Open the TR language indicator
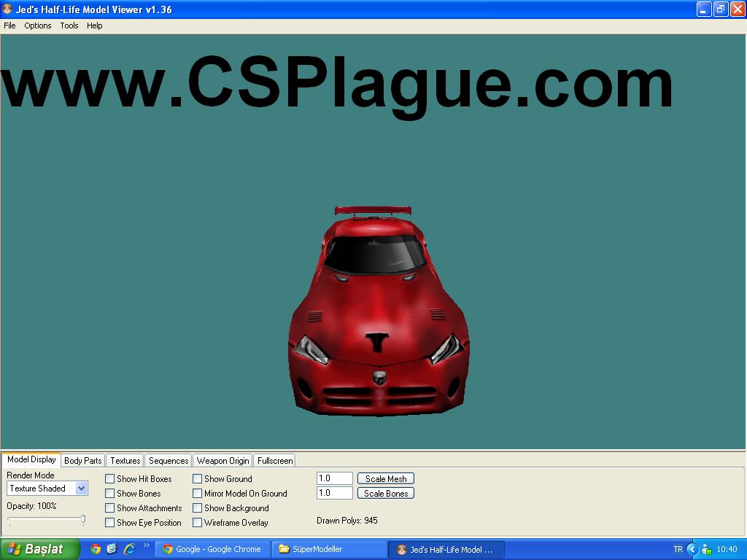This screenshot has height=560, width=747. (x=678, y=549)
